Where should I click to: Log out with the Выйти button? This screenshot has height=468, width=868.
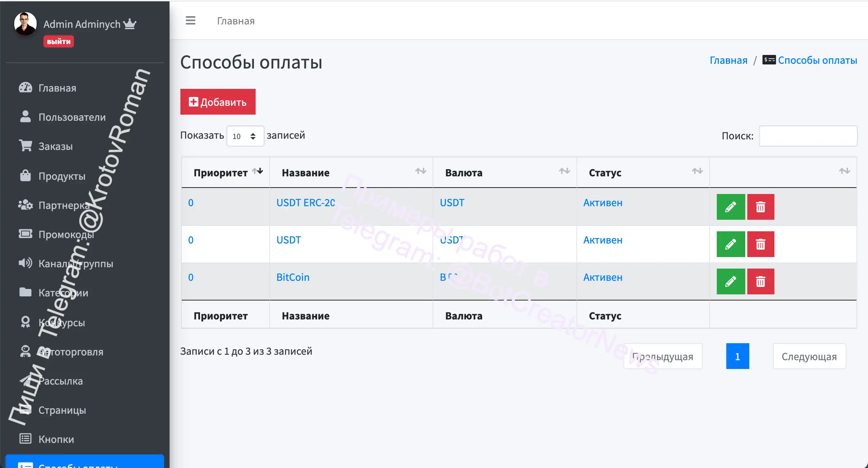pos(59,41)
